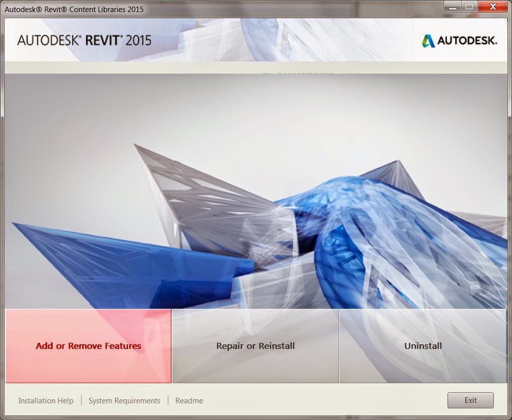Click Add or Remove Features
512x420 pixels.
pos(88,346)
